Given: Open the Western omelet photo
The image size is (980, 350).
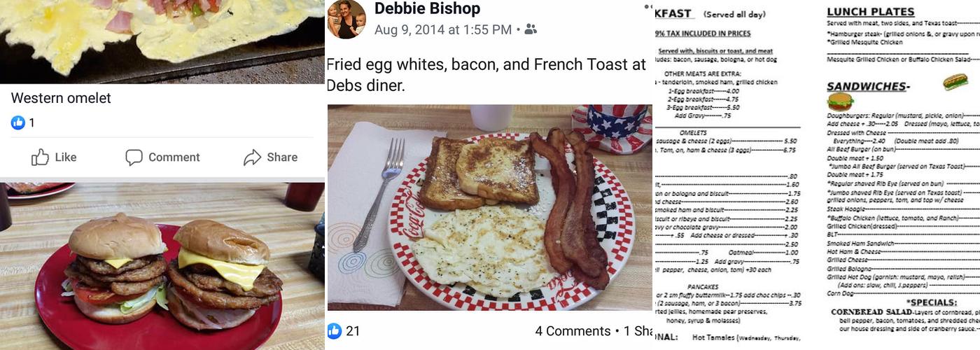Looking at the screenshot, I should 162,41.
